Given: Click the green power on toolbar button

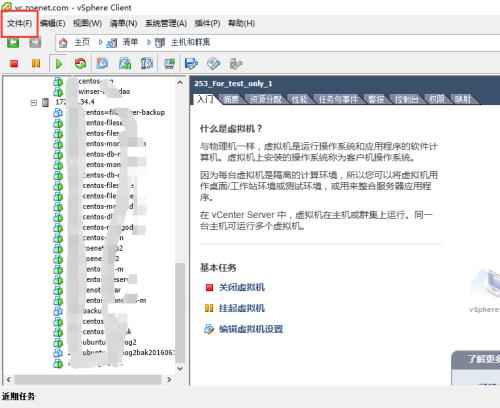Looking at the screenshot, I should (x=59, y=64).
